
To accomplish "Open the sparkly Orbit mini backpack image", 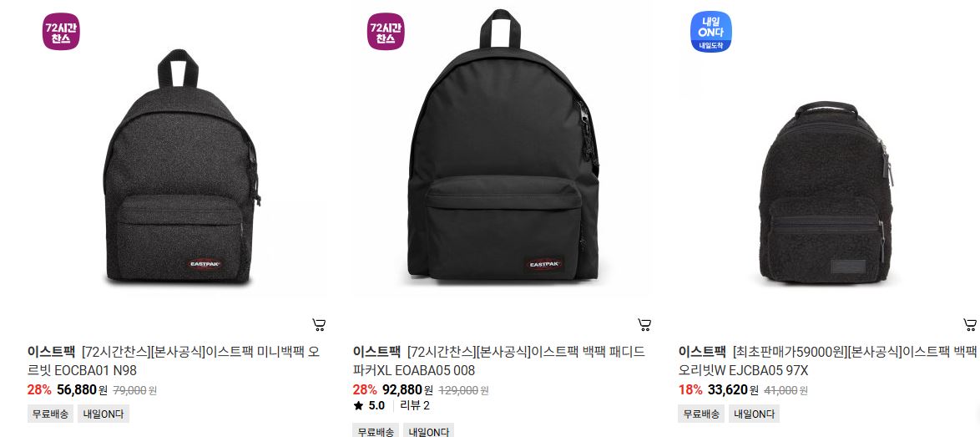I will (x=181, y=167).
